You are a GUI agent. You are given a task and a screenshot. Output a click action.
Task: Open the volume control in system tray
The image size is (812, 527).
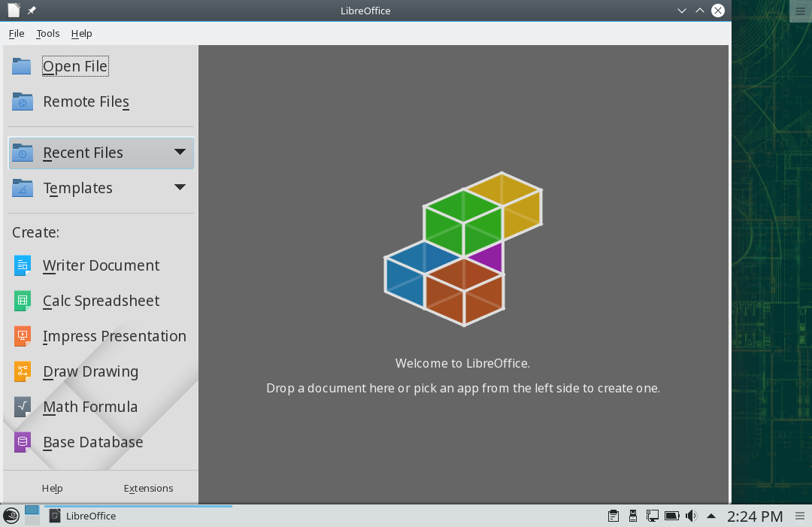pyautogui.click(x=691, y=516)
